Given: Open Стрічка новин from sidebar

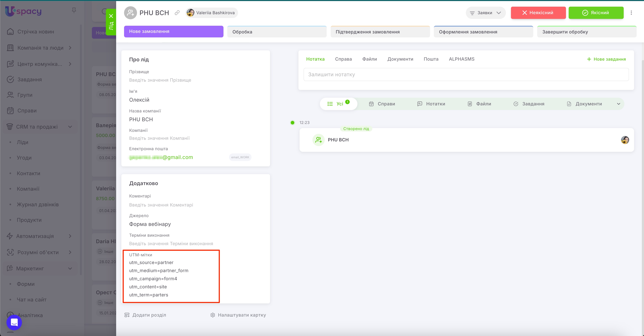Looking at the screenshot, I should click(36, 32).
